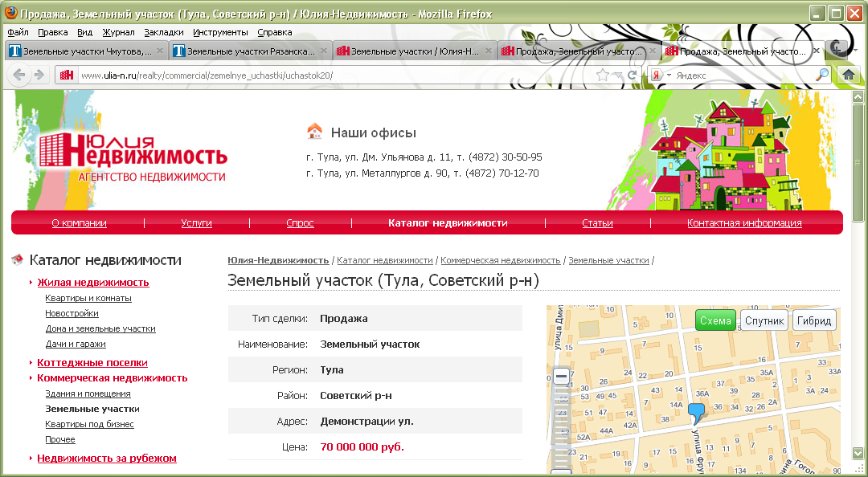This screenshot has width=868, height=477.
Task: Close the 'Земельные участки / Юлия-Н' tab
Action: pos(489,51)
